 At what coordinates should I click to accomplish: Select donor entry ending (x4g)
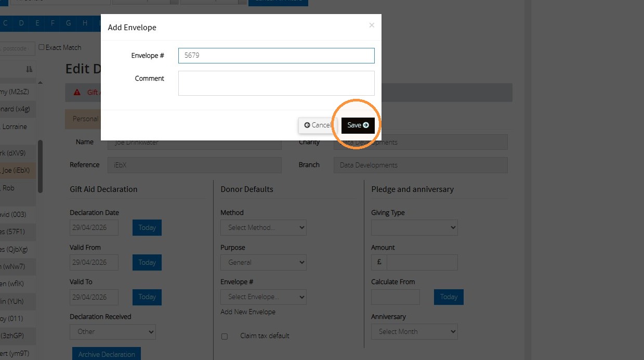[x=18, y=109]
